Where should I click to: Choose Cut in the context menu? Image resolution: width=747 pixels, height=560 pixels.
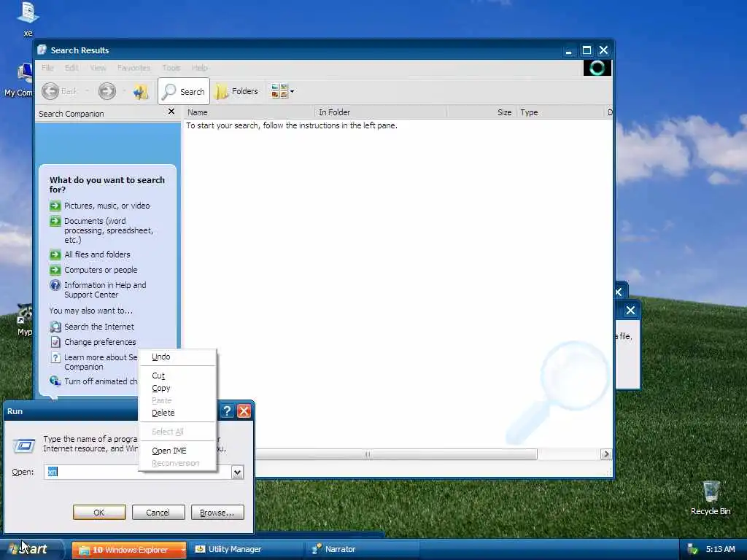click(x=177, y=376)
